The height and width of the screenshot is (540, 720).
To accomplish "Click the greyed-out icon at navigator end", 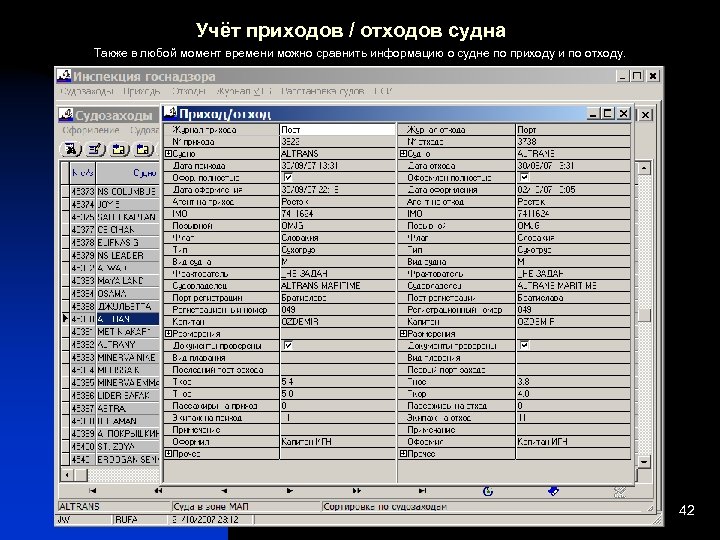I will click(620, 492).
